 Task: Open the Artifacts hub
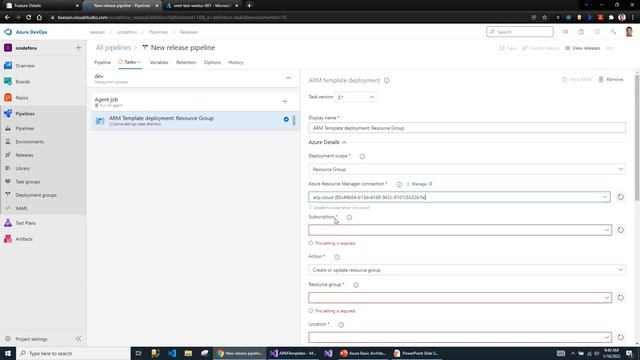click(x=24, y=239)
